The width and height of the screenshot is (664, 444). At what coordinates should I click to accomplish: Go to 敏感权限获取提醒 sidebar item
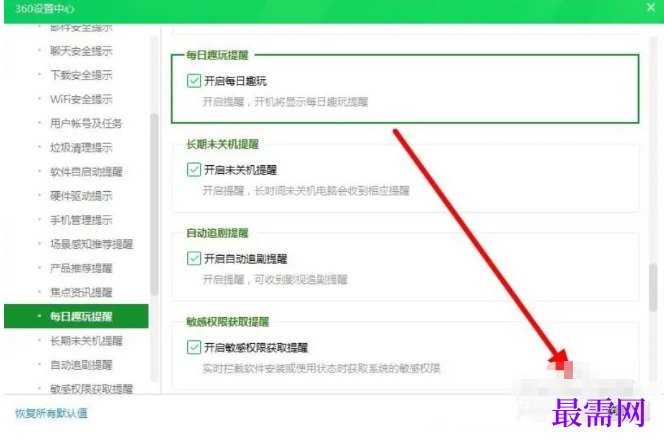[x=91, y=388]
